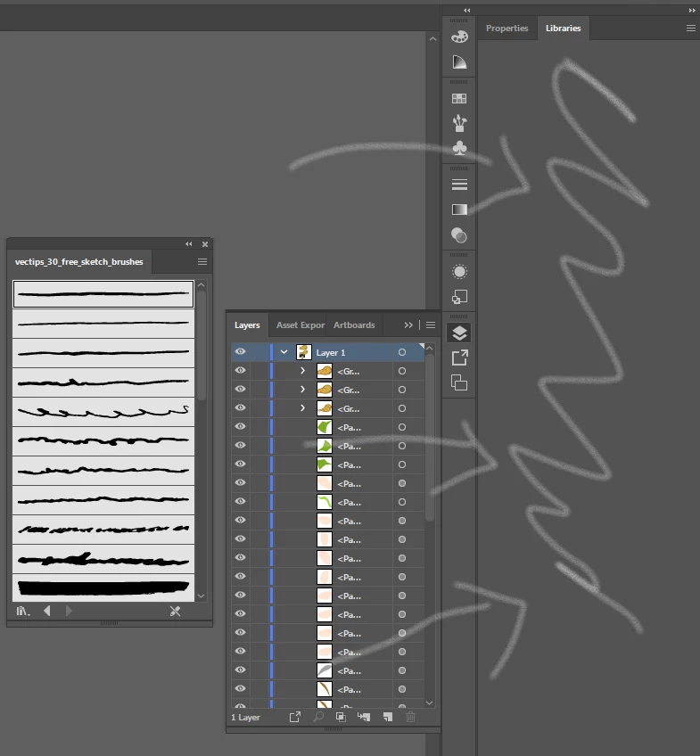Toggle visibility of third <Gr...> group
The image size is (700, 756).
tap(240, 408)
